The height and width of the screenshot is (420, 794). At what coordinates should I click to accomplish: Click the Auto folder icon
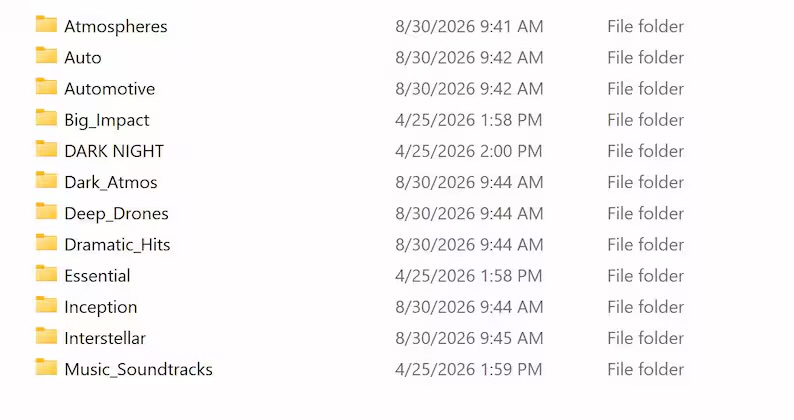[x=46, y=56]
